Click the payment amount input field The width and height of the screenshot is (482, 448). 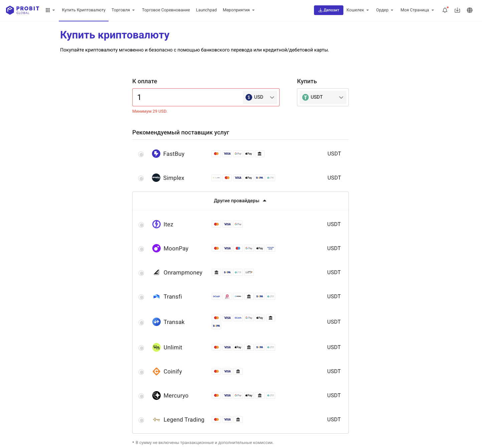click(187, 97)
